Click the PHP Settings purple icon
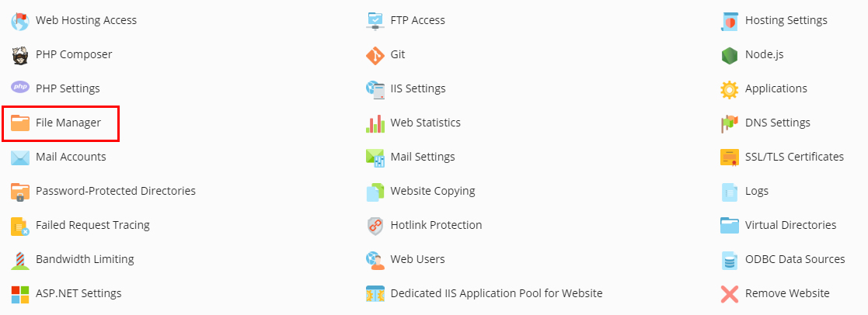The width and height of the screenshot is (868, 315). pyautogui.click(x=20, y=87)
